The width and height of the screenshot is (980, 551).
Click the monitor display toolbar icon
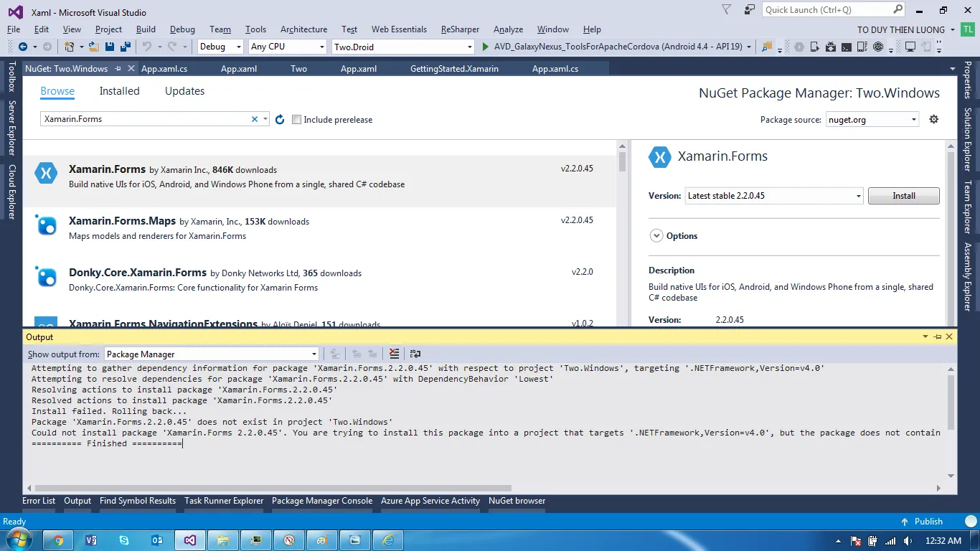(910, 47)
